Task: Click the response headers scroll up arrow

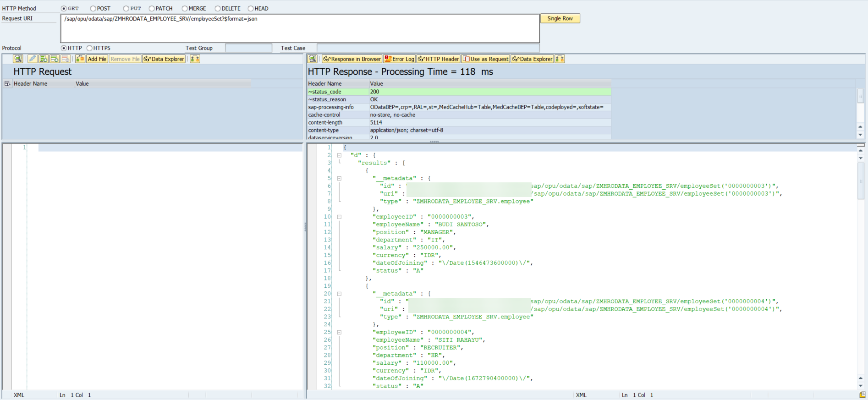Action: (860, 127)
